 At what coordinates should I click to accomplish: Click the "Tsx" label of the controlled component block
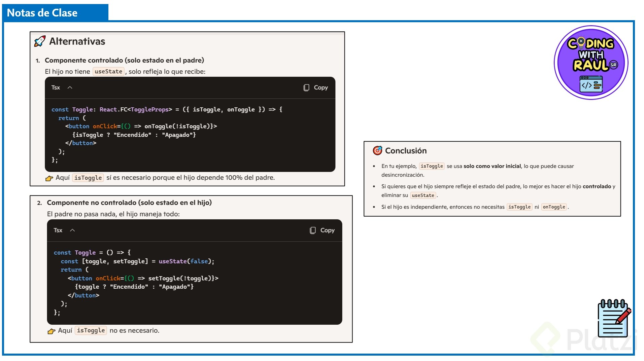pos(56,87)
